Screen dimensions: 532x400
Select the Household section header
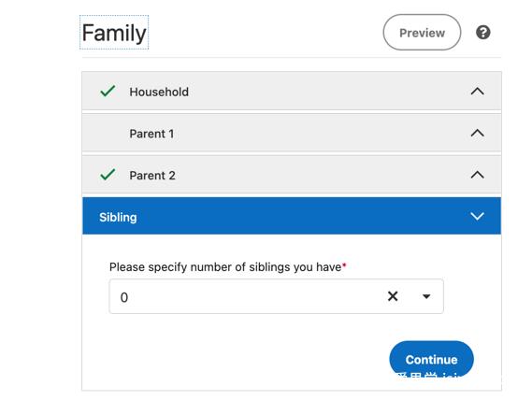[x=292, y=91]
